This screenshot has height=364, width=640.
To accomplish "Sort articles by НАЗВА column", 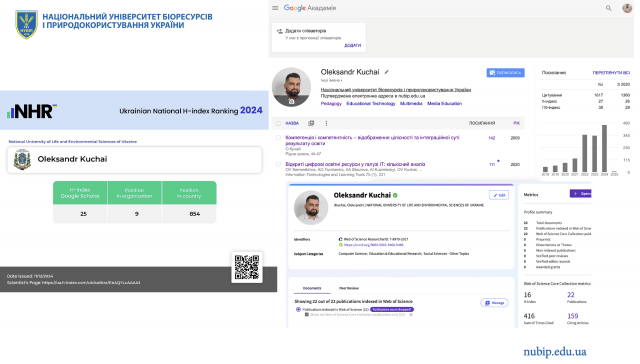I will [x=292, y=123].
